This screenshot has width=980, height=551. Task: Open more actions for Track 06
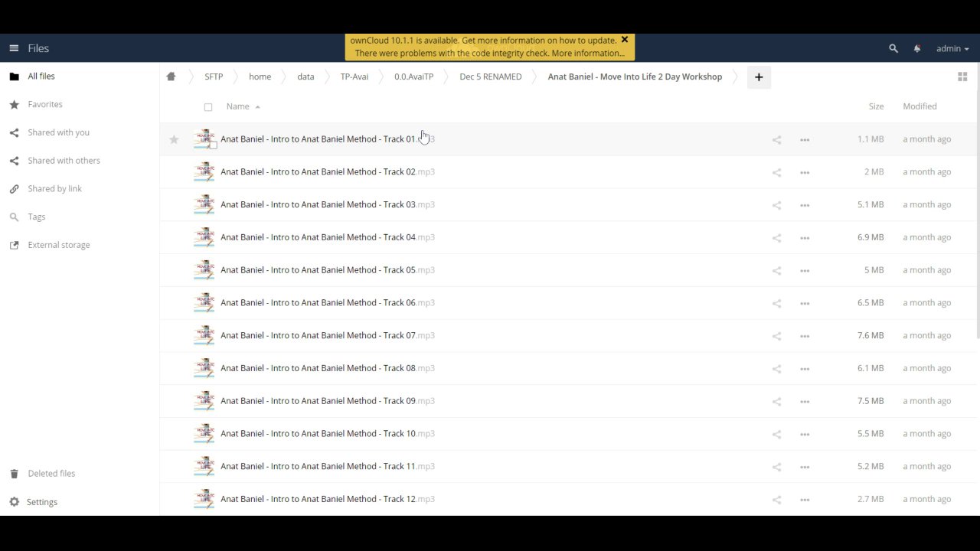[805, 303]
